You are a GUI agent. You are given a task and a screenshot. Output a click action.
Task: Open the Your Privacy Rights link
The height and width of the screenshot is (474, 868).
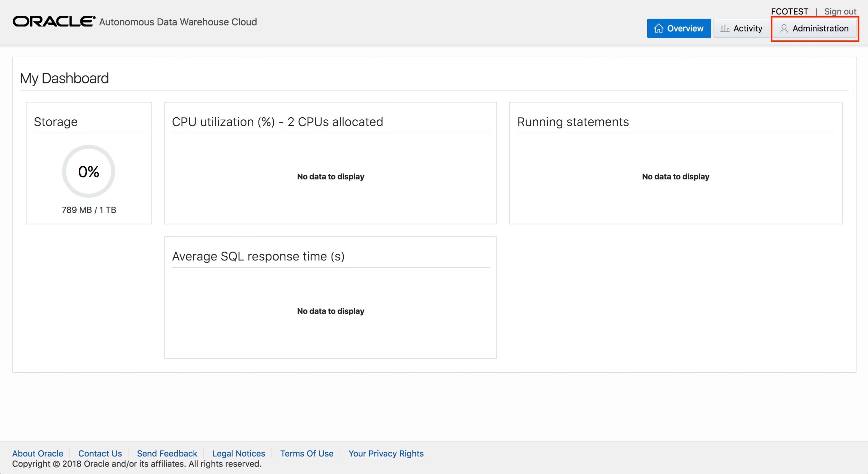pos(386,453)
